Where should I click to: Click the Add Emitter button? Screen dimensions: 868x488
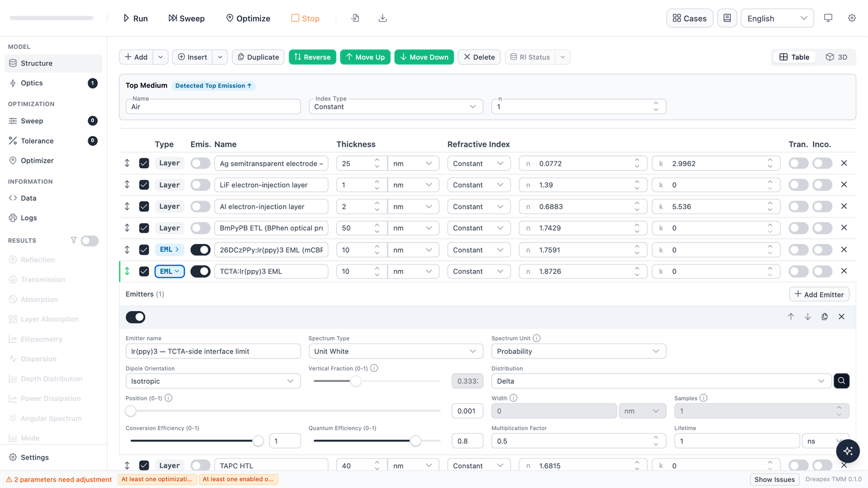click(x=819, y=294)
